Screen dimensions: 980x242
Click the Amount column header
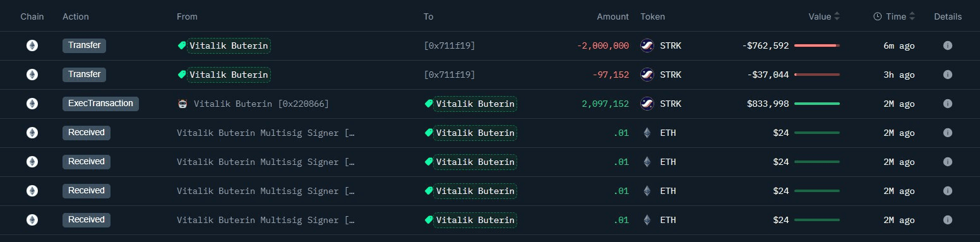(612, 17)
